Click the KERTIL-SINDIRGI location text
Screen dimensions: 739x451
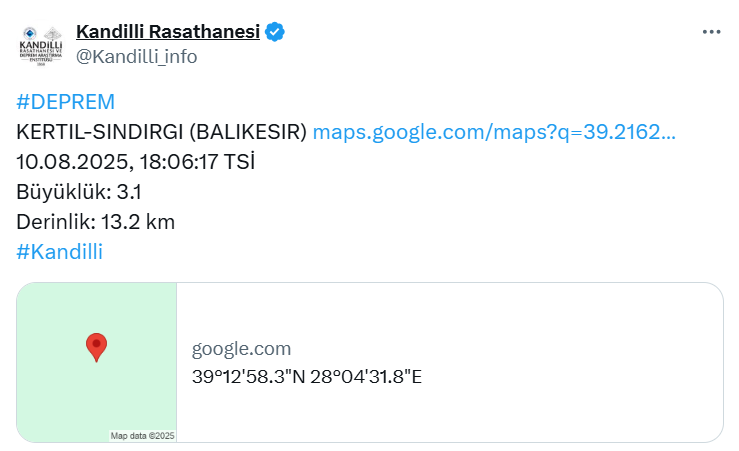[99, 132]
